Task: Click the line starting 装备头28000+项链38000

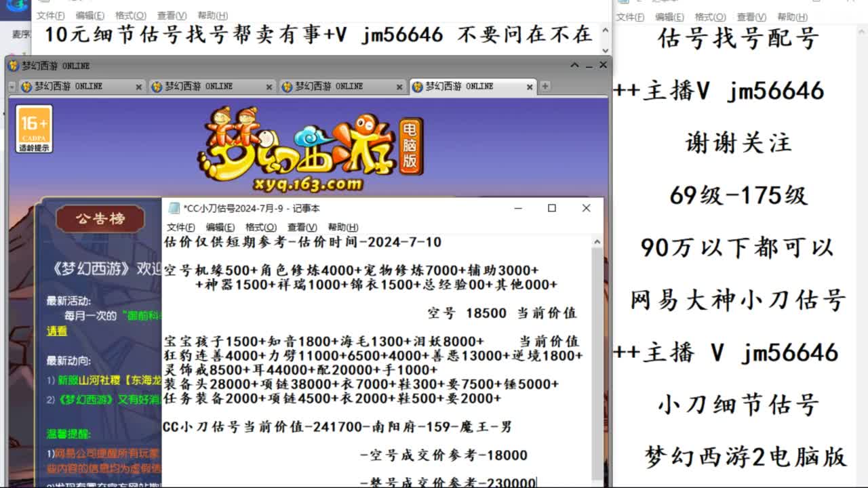Action: click(361, 384)
